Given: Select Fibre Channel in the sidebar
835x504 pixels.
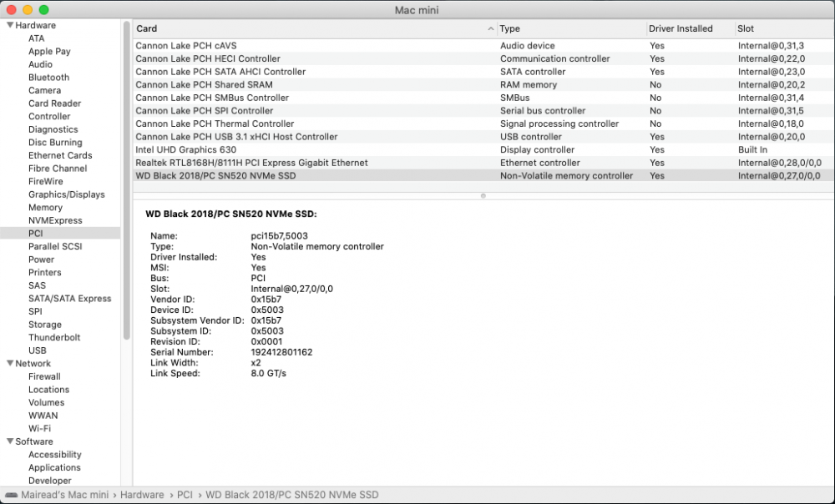Looking at the screenshot, I should pos(58,169).
